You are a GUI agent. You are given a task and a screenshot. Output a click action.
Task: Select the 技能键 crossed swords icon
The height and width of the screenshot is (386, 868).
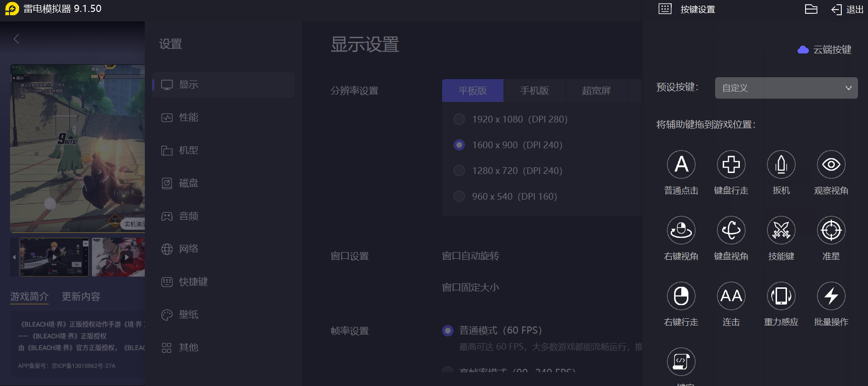point(781,230)
